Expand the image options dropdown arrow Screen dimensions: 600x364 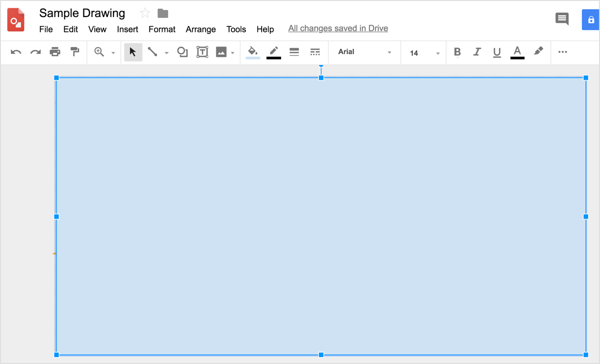tap(232, 53)
